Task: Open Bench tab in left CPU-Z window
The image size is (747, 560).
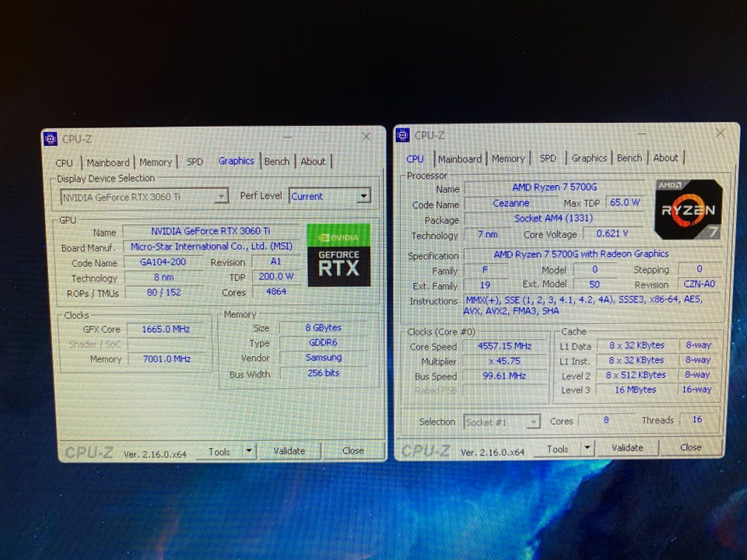Action: pyautogui.click(x=277, y=162)
